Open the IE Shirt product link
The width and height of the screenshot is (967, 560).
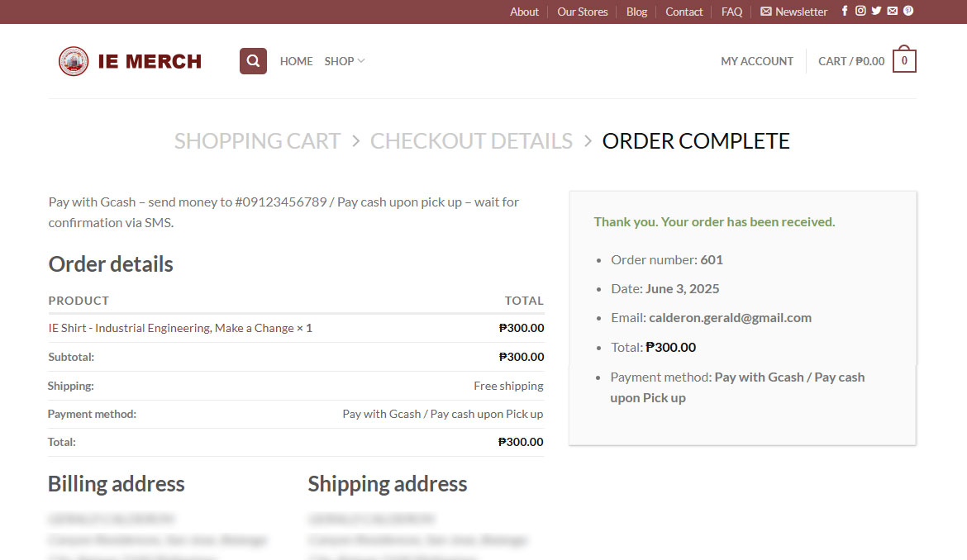pyautogui.click(x=180, y=328)
